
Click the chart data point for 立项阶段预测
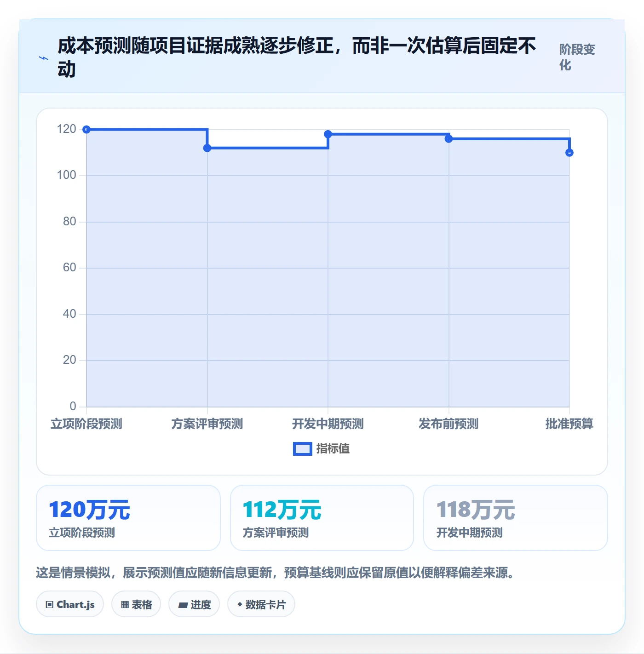86,130
